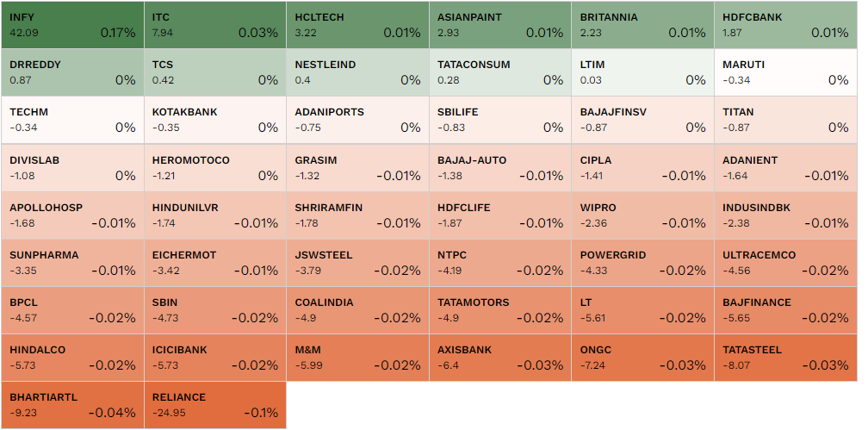Open the BHARTIARTL tile
Viewport: 868px width, 430px height.
72,405
